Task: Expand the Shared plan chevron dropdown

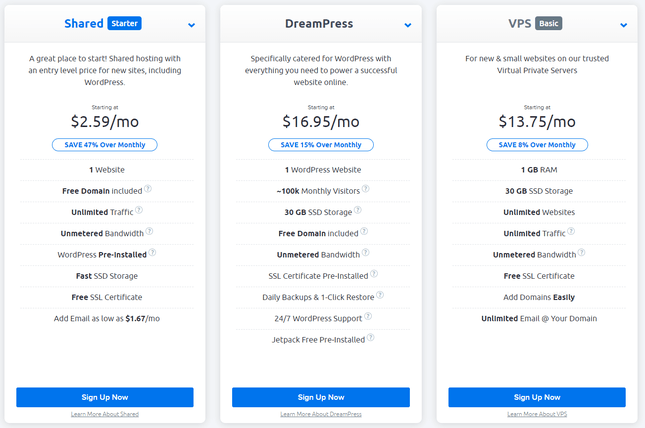Action: tap(191, 25)
